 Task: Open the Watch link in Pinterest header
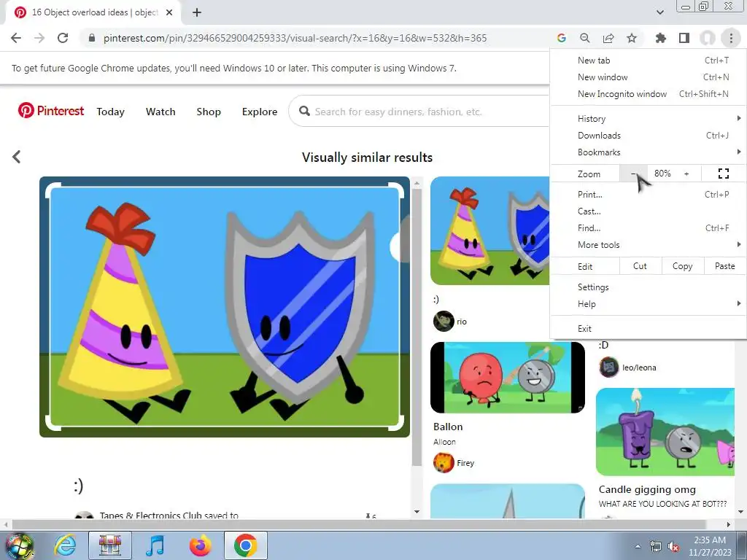(160, 112)
